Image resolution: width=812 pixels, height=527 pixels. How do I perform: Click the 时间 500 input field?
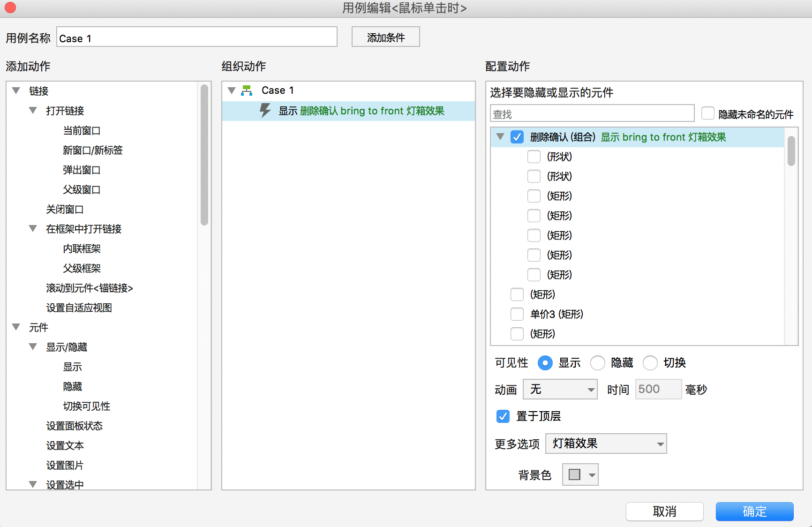[658, 389]
